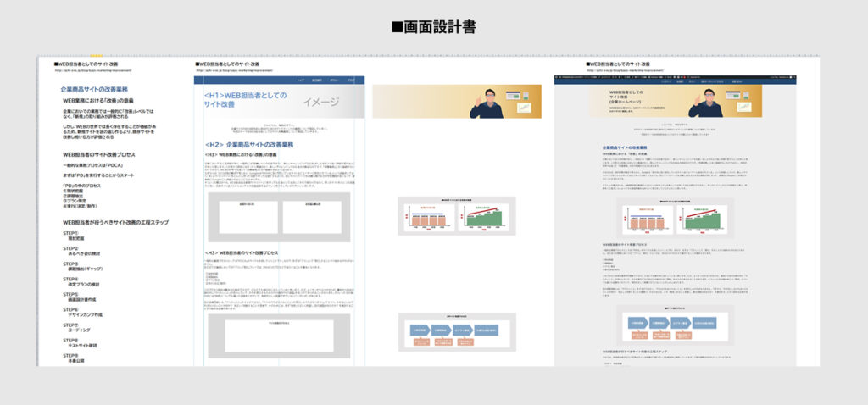Screen dimensions: 868x405
Task: Select the <H2> 企業商品サイトの改善業務 heading
Action: (249, 145)
